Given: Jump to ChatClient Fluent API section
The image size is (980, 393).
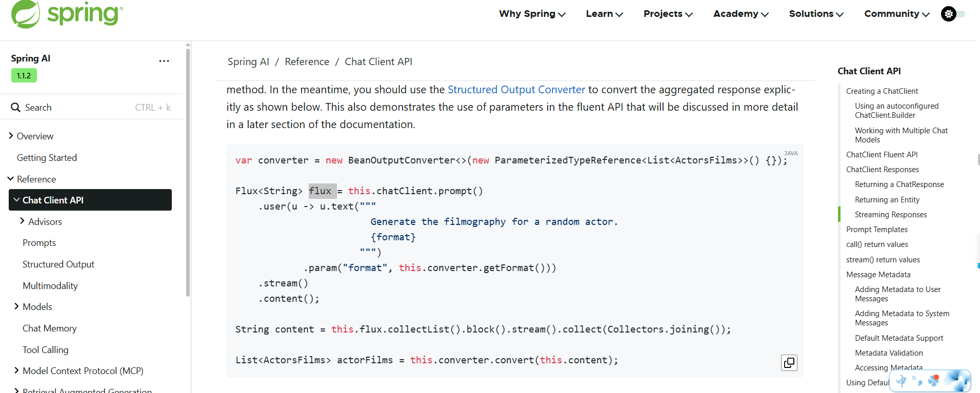Looking at the screenshot, I should (882, 155).
